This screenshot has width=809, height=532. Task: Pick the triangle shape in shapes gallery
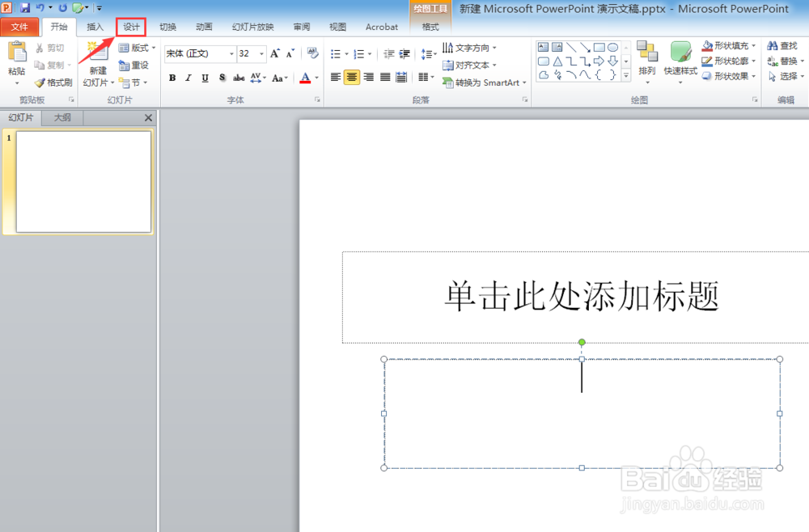coord(557,61)
